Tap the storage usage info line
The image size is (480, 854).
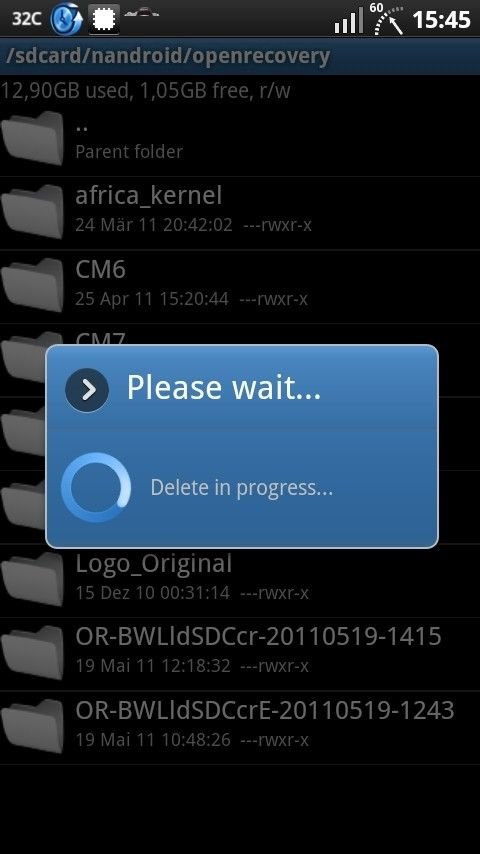(x=145, y=90)
